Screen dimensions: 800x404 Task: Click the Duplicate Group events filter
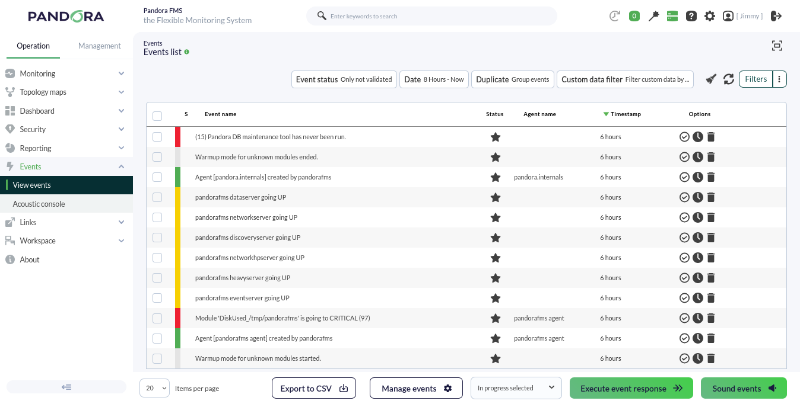[513, 80]
